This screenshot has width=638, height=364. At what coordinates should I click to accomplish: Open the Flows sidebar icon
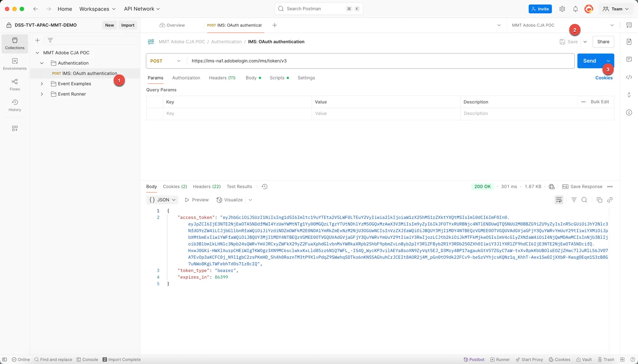point(15,84)
